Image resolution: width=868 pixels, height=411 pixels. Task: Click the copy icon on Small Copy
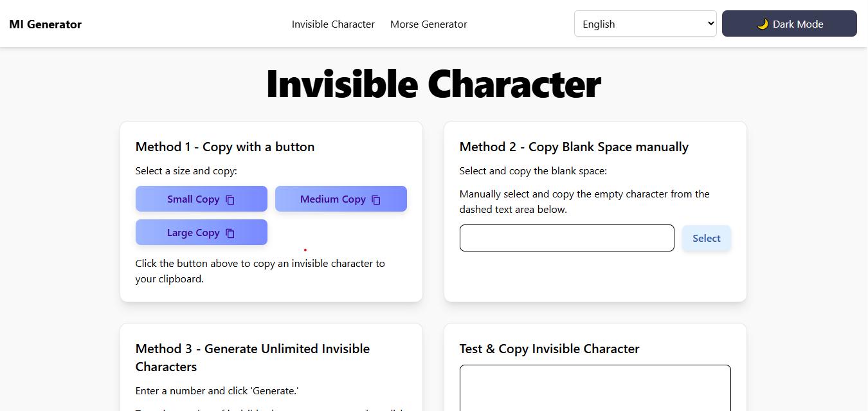230,199
